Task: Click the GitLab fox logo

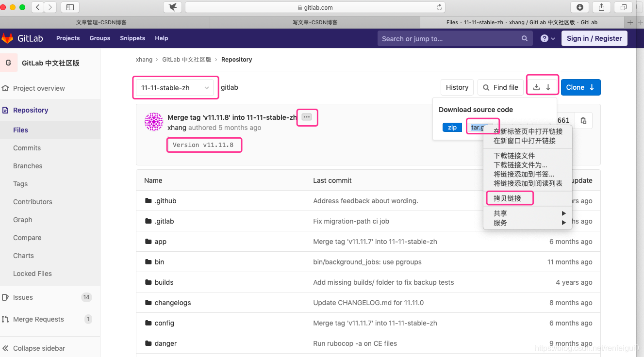Action: point(7,38)
